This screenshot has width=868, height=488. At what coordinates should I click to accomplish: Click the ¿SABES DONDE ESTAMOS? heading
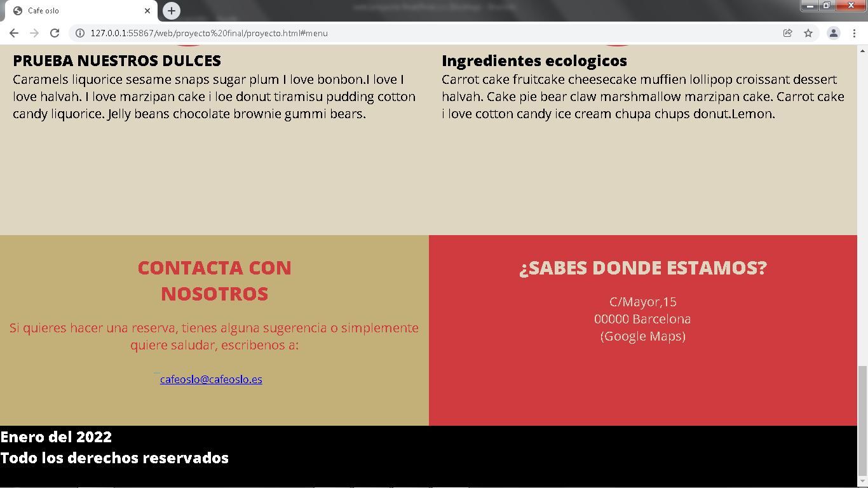pyautogui.click(x=643, y=268)
